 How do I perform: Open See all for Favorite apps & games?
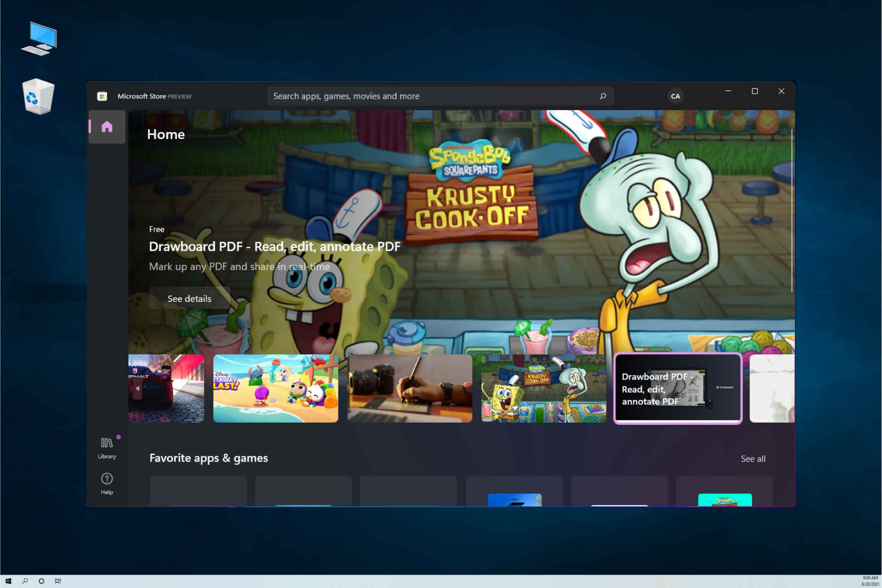[753, 458]
